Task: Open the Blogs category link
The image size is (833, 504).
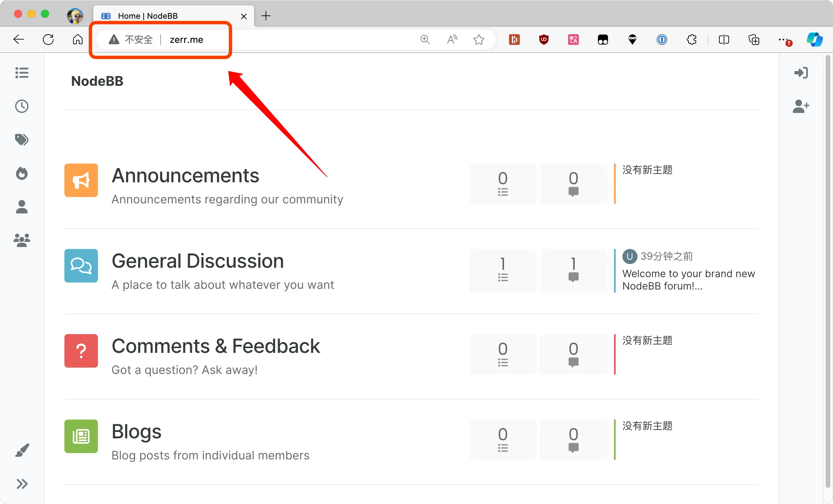Action: (136, 432)
